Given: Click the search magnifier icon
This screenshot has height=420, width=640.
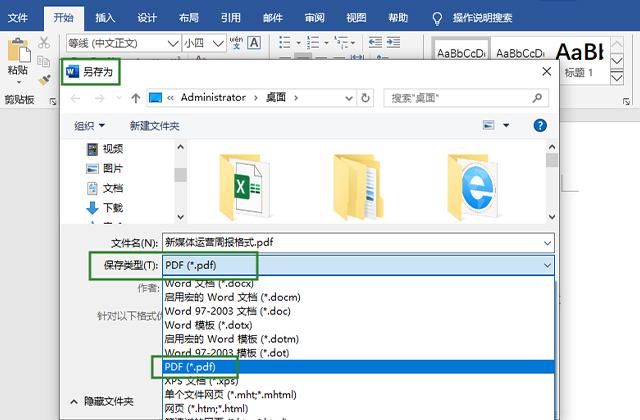Looking at the screenshot, I should tap(537, 98).
